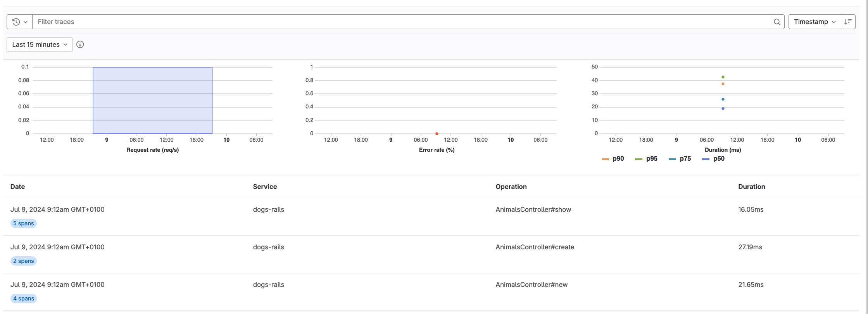Open the AnimalsController#new trace

coord(531,285)
